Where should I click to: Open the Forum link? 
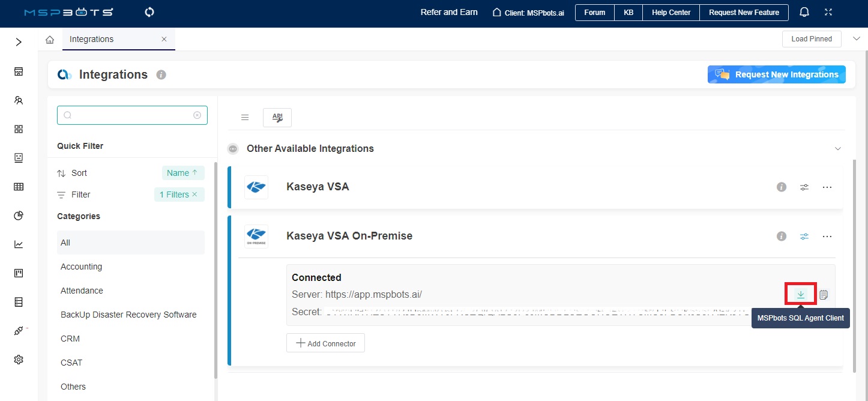(x=595, y=13)
